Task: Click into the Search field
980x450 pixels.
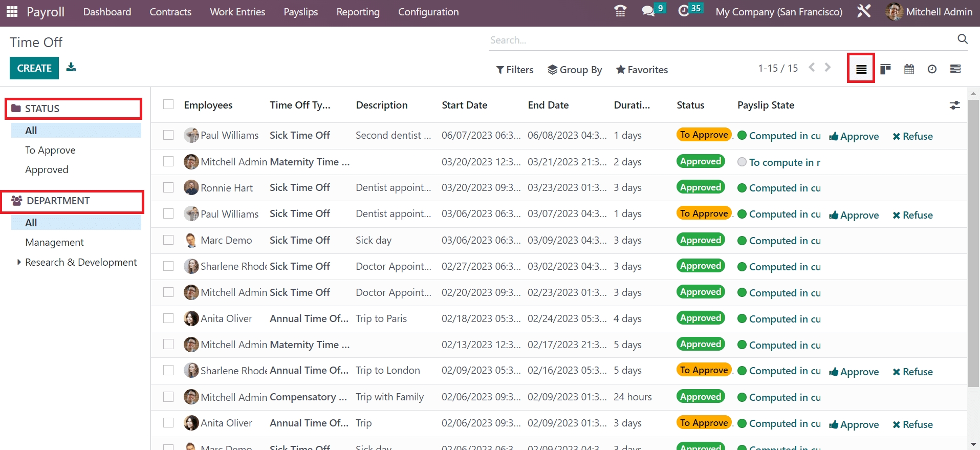Action: pos(716,40)
